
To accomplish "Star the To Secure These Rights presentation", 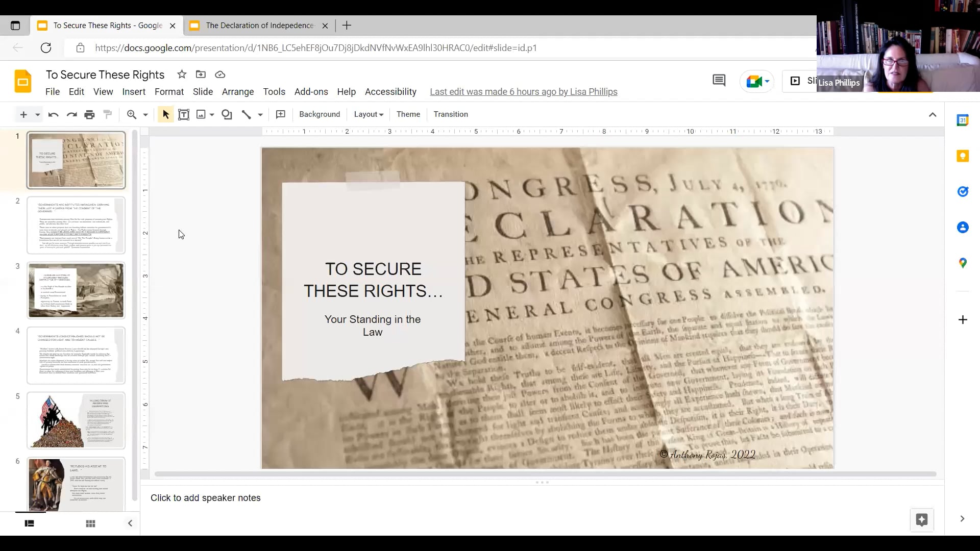I will [x=182, y=74].
